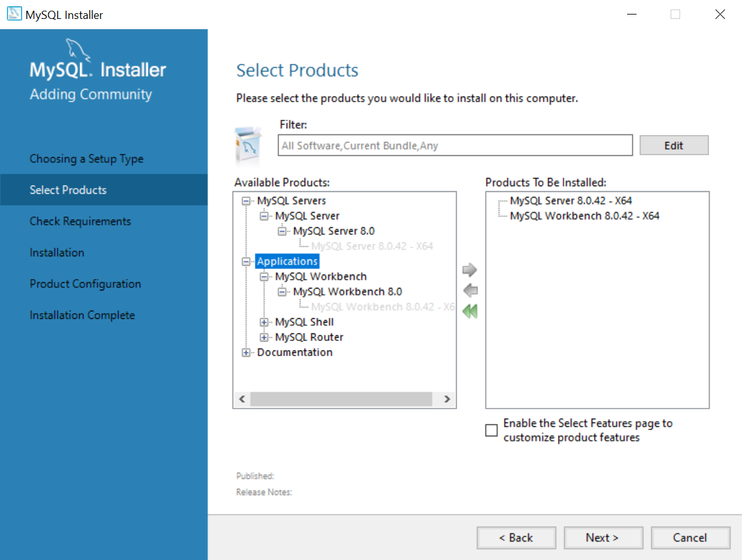Collapse the MySQL Workbench node
742x560 pixels.
click(x=263, y=277)
